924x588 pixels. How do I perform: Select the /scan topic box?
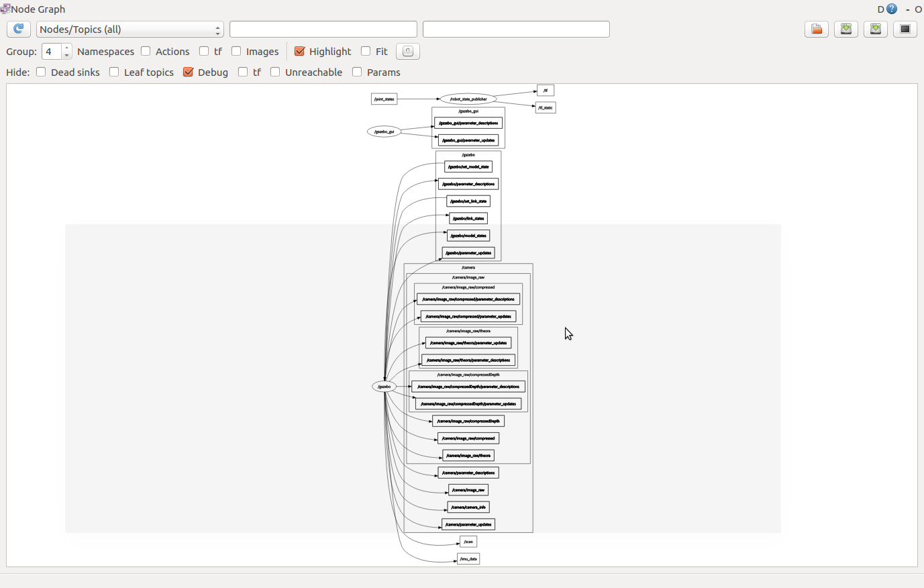click(x=468, y=542)
